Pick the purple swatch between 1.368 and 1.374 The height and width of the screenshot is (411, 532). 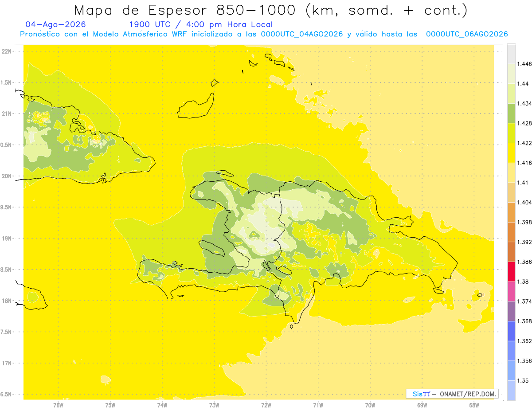[511, 311]
